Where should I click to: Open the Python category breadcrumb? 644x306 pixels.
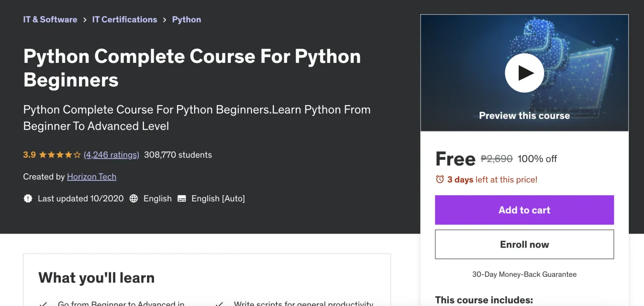pos(187,20)
